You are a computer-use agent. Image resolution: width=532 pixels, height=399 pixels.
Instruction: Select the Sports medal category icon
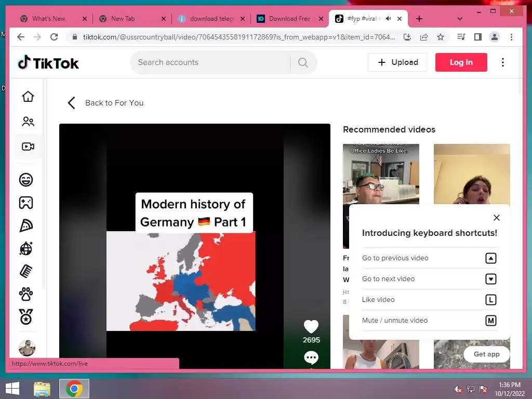pyautogui.click(x=26, y=317)
